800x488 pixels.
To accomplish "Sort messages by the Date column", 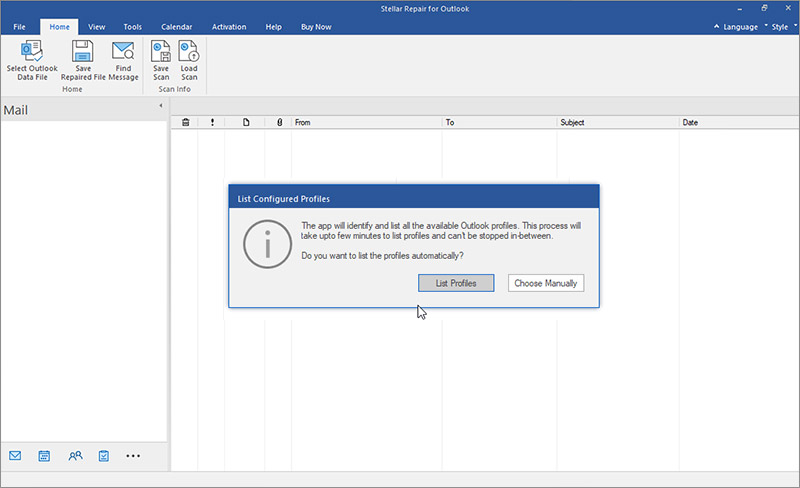I will [739, 123].
